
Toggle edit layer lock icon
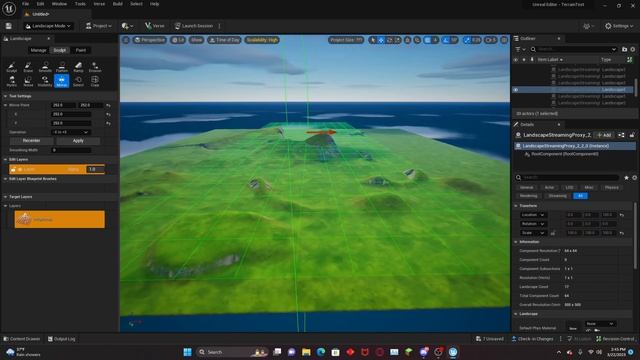(x=13, y=169)
